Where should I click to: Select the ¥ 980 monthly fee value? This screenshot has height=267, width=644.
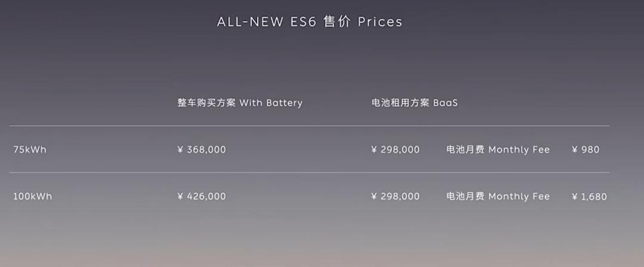click(586, 150)
